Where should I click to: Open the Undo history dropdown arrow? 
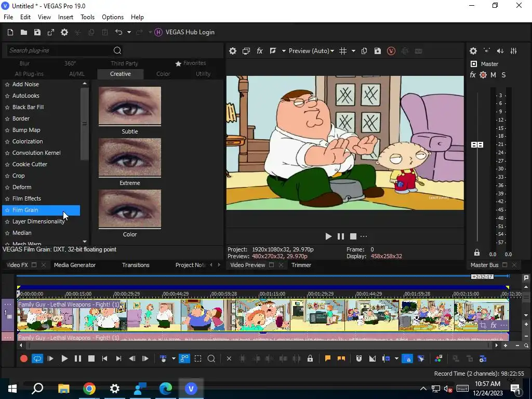tap(129, 32)
